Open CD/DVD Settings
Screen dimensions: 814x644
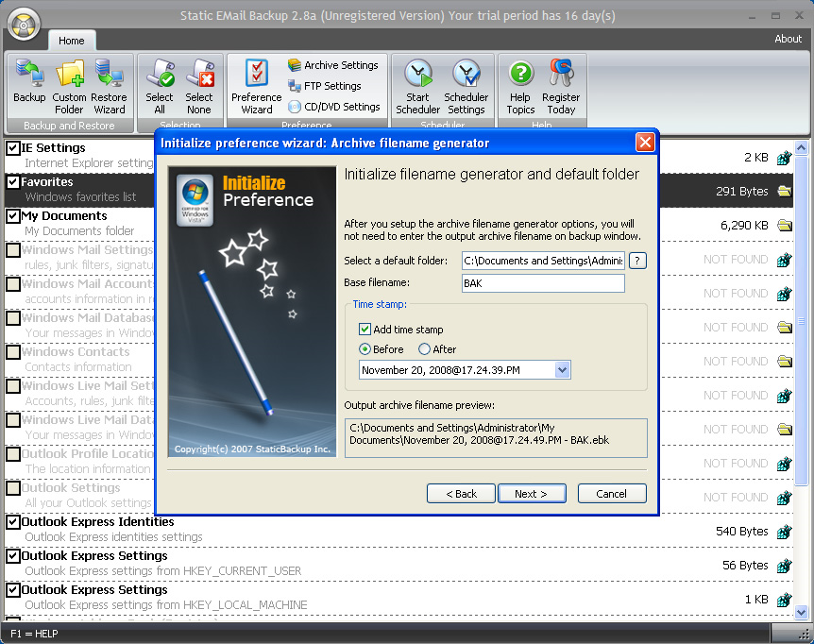click(x=334, y=107)
